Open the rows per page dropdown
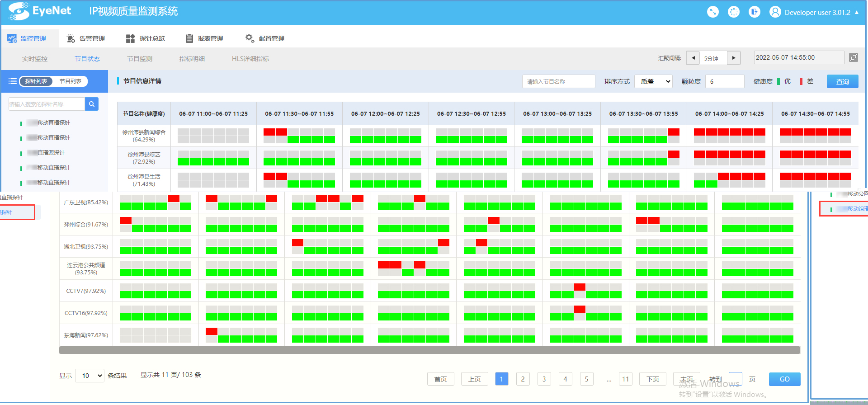The image size is (868, 405). 90,376
